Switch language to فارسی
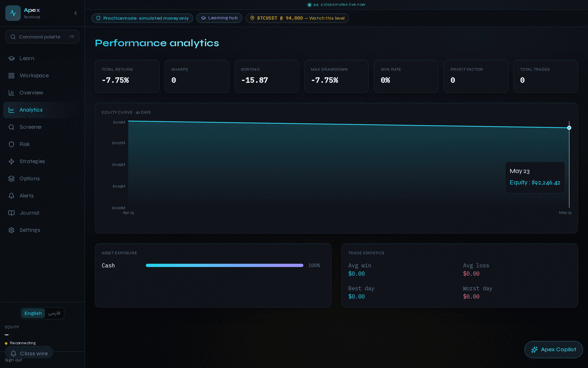 (54, 313)
